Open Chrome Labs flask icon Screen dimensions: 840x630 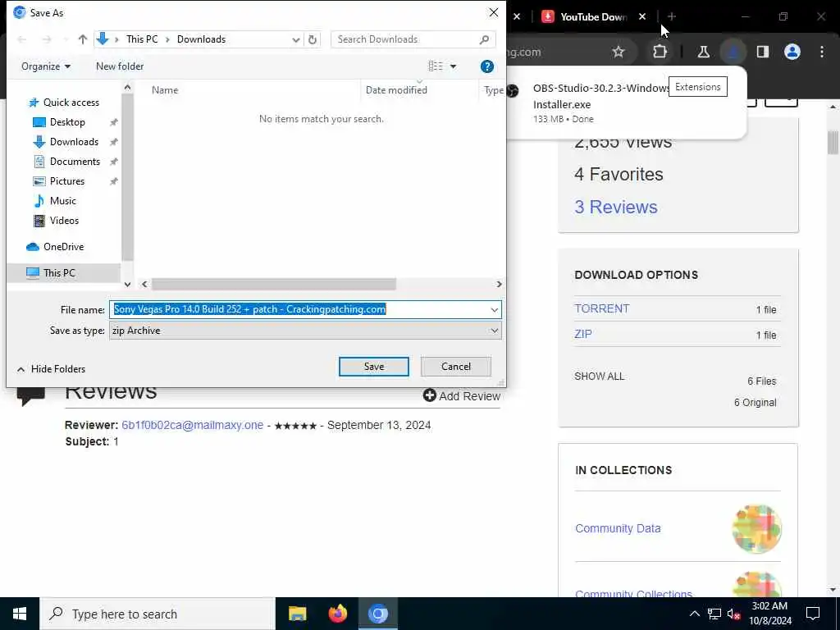point(703,52)
